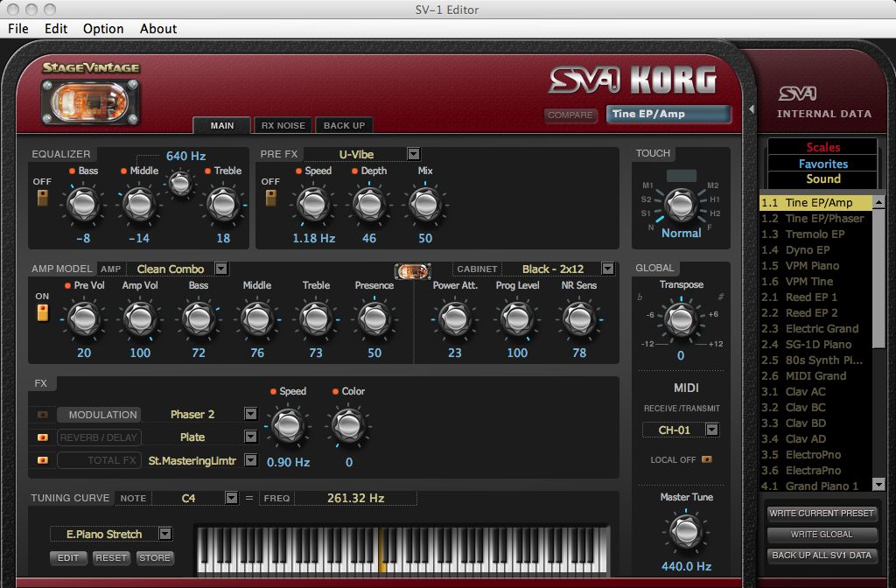This screenshot has width=896, height=588.
Task: Click the Pre Vol knob
Action: [x=84, y=318]
